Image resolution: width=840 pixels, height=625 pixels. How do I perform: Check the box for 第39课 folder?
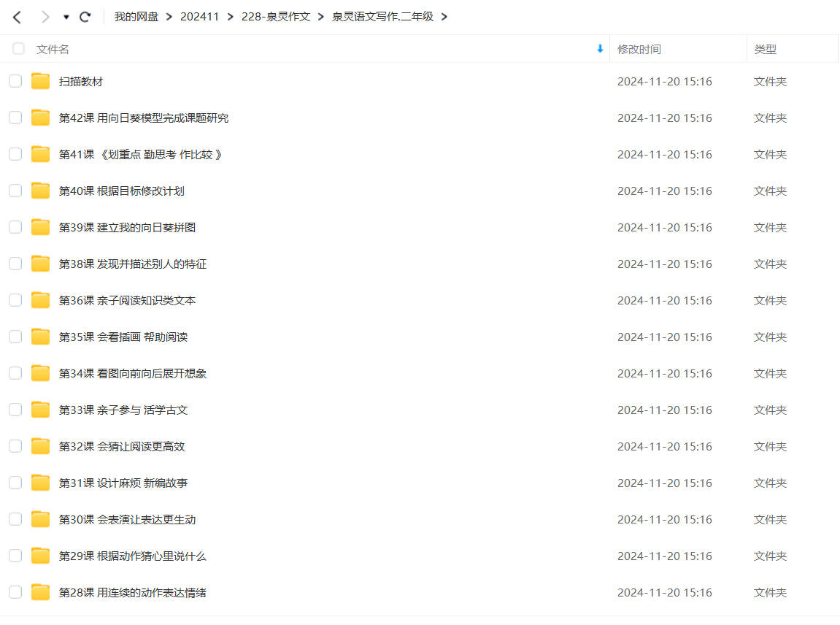15,227
